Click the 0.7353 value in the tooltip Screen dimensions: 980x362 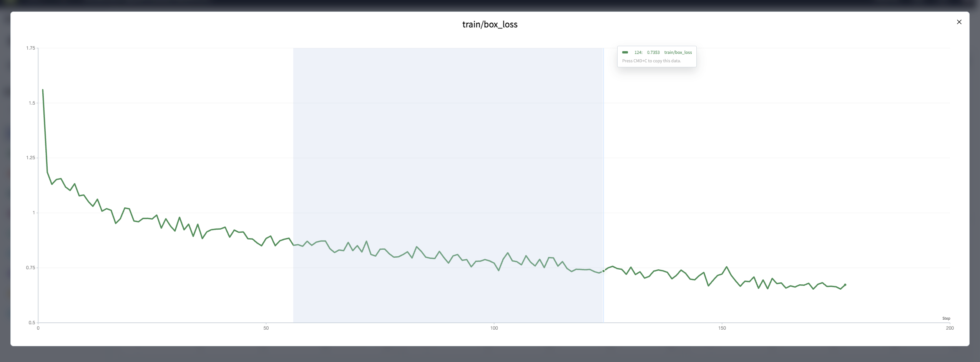(x=653, y=52)
